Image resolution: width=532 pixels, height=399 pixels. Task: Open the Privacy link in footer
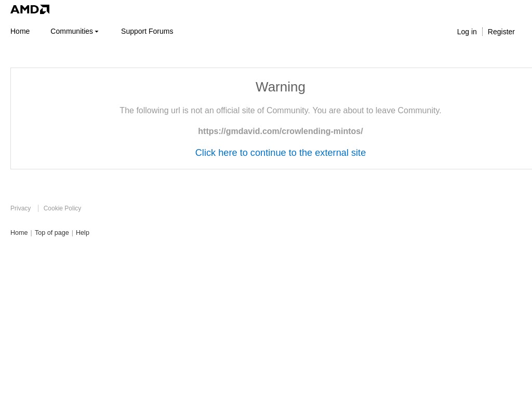20,208
